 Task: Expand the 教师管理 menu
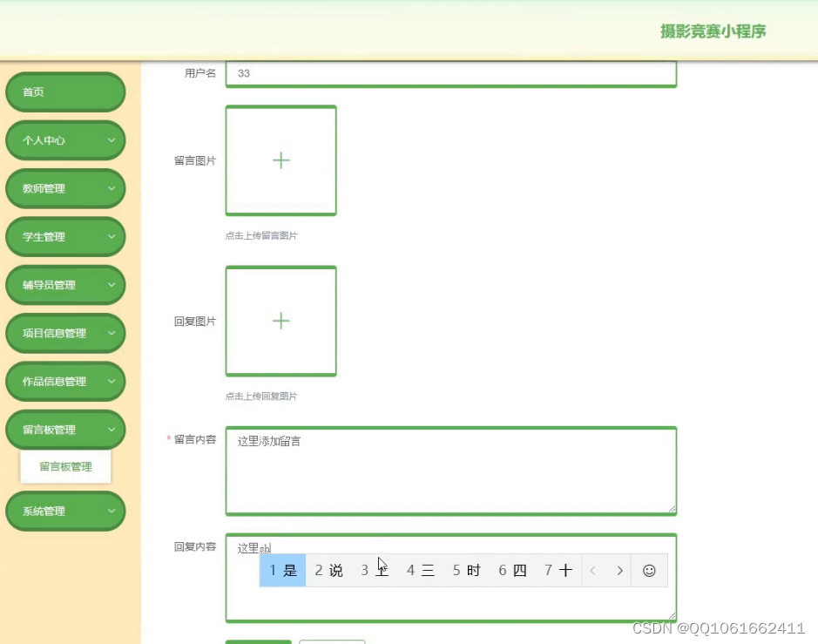tap(64, 188)
